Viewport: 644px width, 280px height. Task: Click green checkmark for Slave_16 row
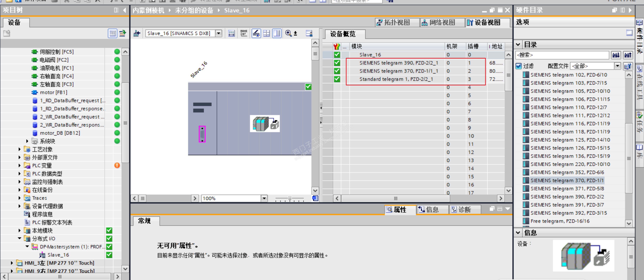pyautogui.click(x=337, y=55)
